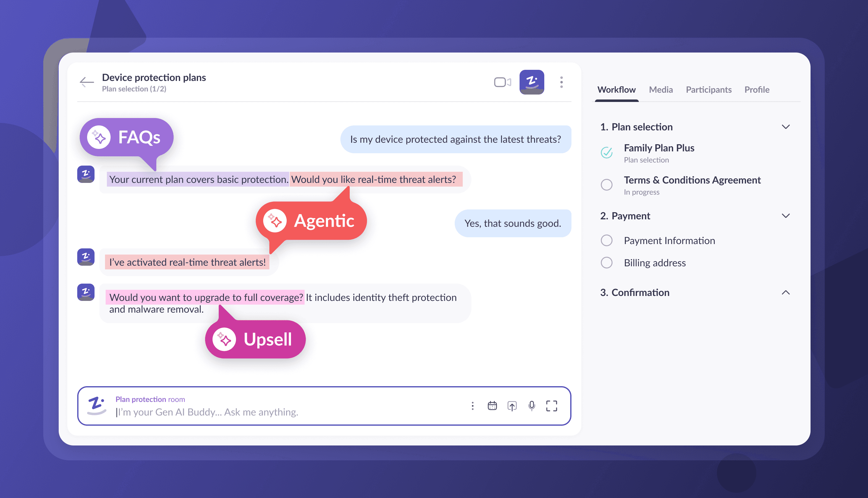Expand the Confirmation section chevron

coord(786,293)
